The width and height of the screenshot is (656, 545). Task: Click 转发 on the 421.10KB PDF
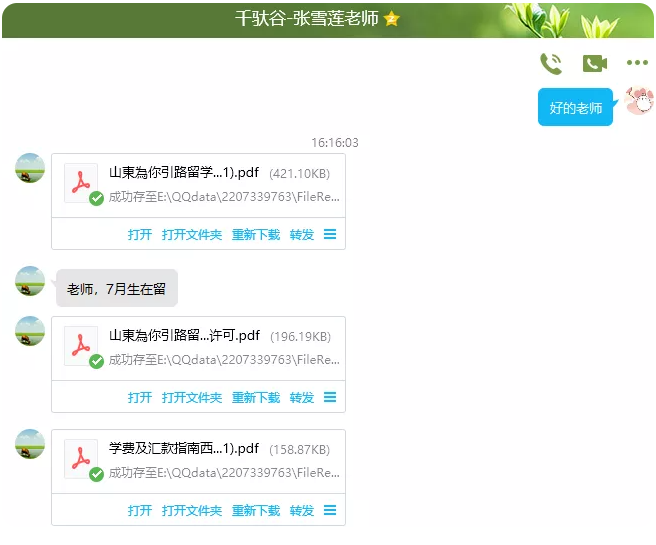(302, 235)
